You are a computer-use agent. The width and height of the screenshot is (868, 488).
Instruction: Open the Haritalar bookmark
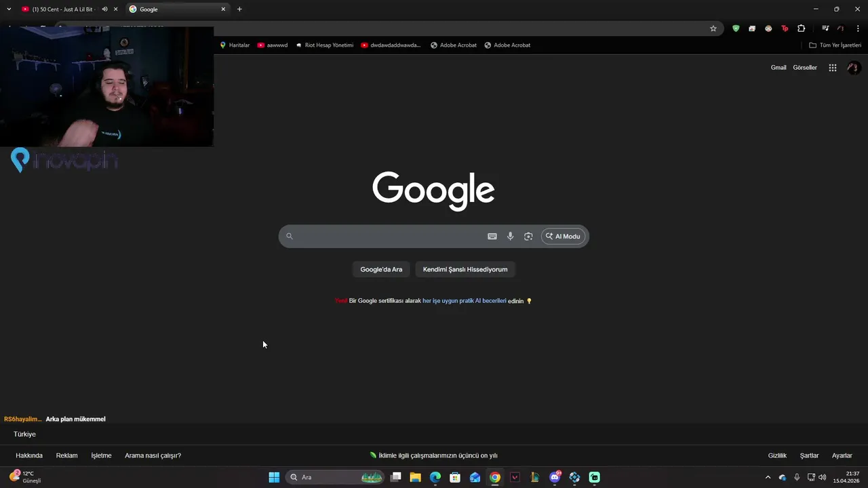coord(235,45)
